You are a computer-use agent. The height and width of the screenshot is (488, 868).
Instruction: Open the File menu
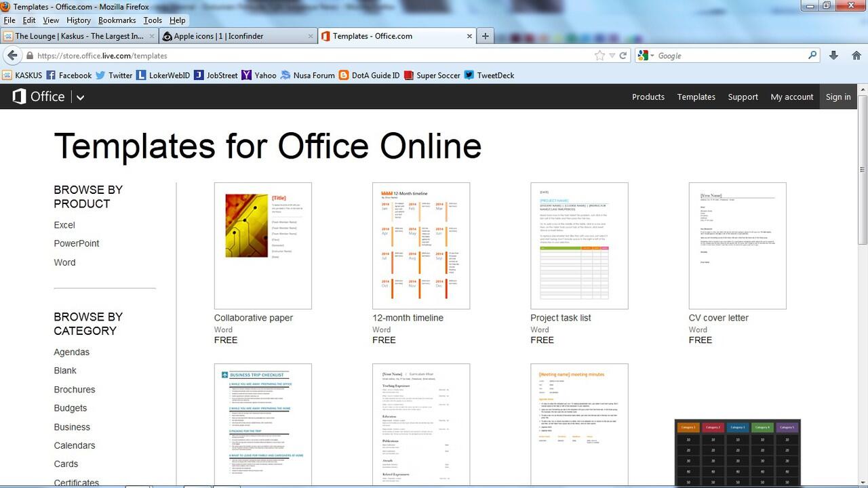(x=9, y=20)
